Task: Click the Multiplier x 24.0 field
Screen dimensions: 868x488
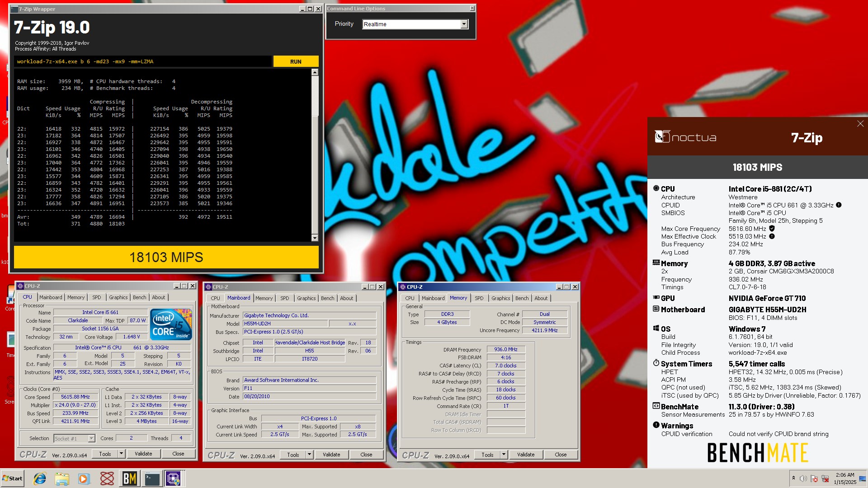Action: pyautogui.click(x=75, y=405)
